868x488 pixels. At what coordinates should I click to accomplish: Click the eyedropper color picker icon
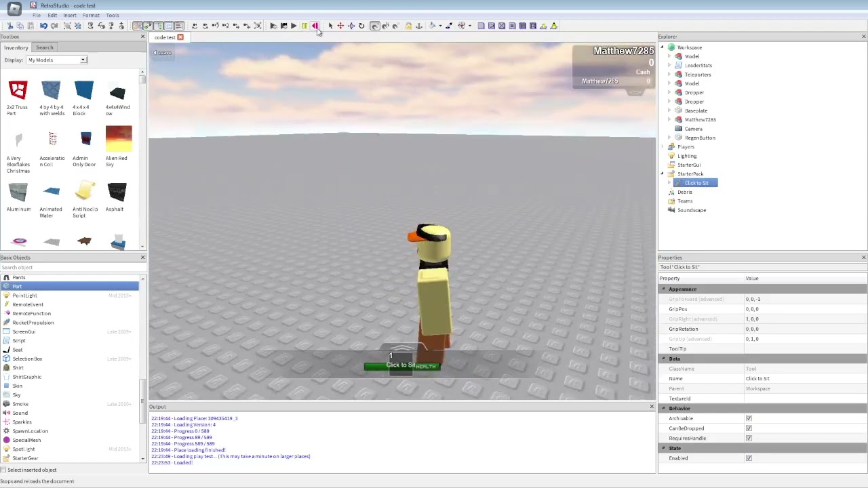(x=449, y=26)
